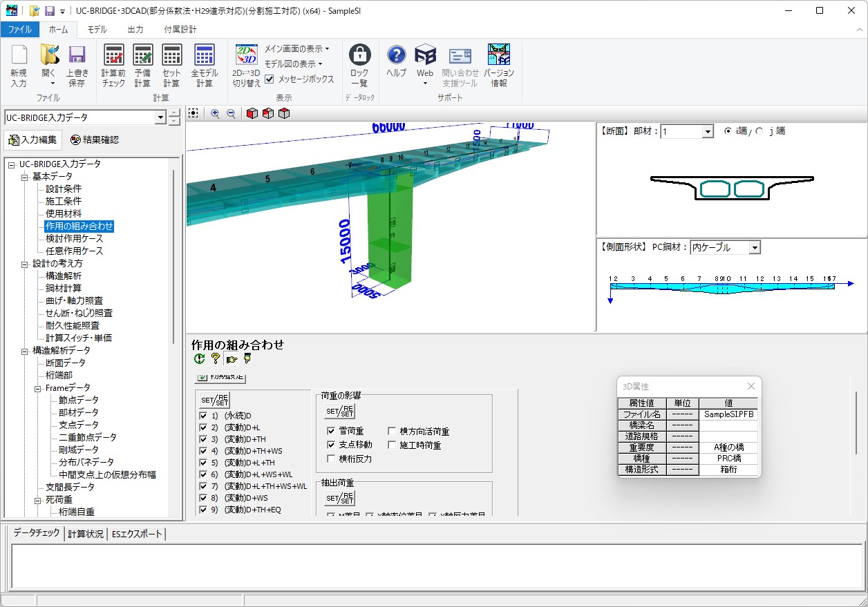Viewport: 868px width, 607px height.
Task: Toggle the メッセージボックス checkbox
Action: click(270, 79)
